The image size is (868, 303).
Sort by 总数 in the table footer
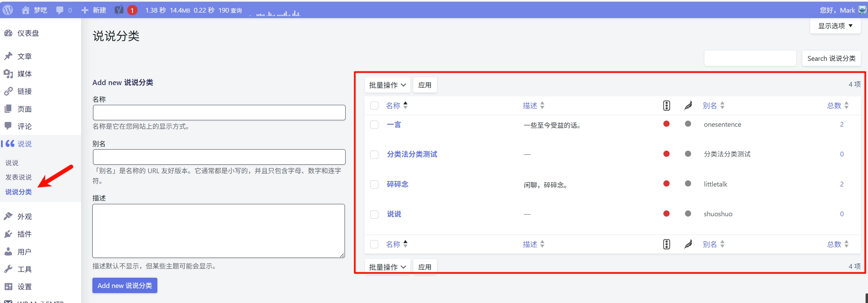tap(838, 244)
